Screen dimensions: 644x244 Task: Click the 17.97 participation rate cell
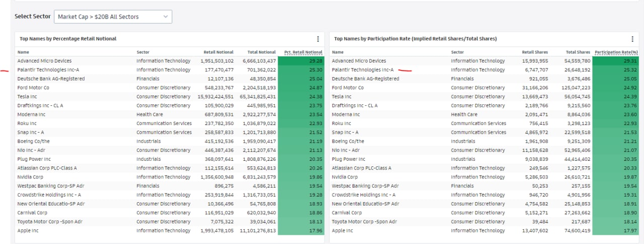(615, 230)
